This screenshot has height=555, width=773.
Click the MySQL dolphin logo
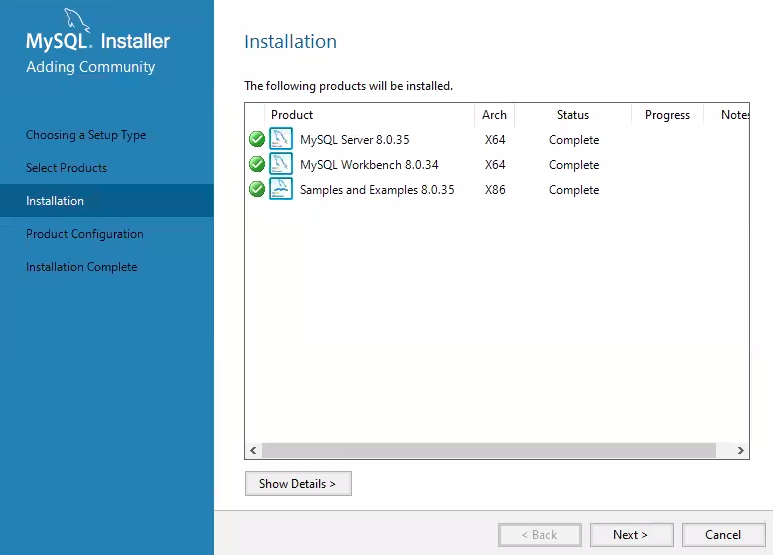click(x=77, y=20)
